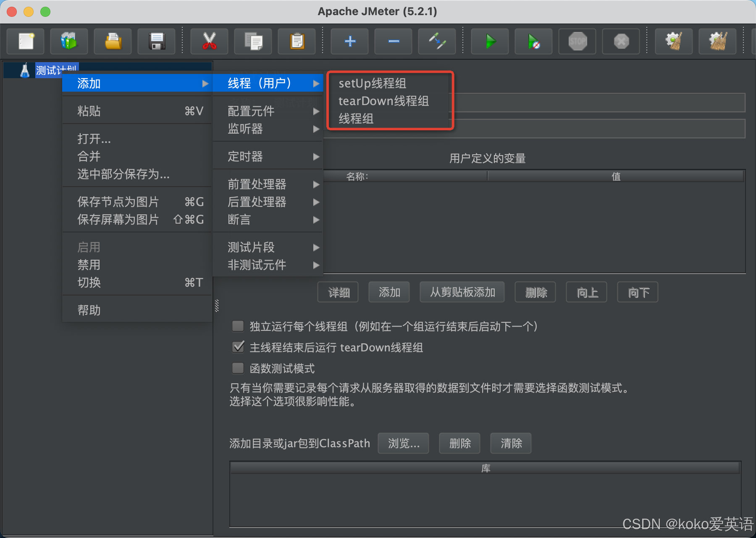Click the 删除 variable button

(x=535, y=292)
